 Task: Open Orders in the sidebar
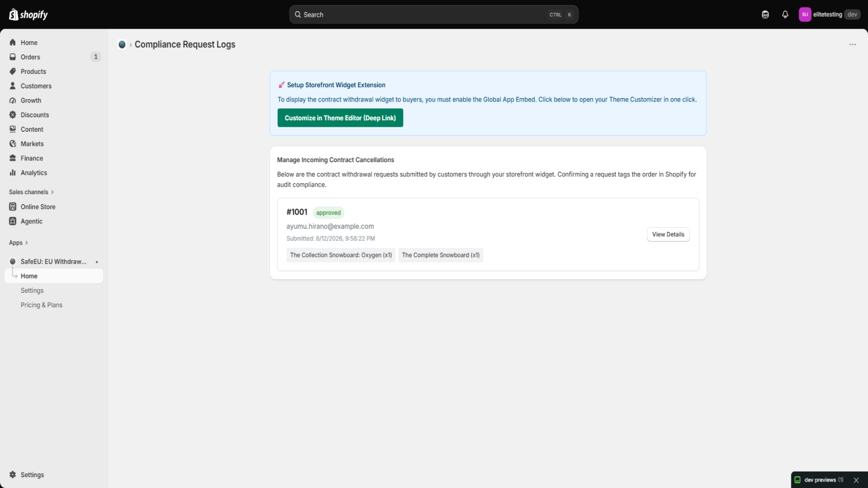(54, 57)
